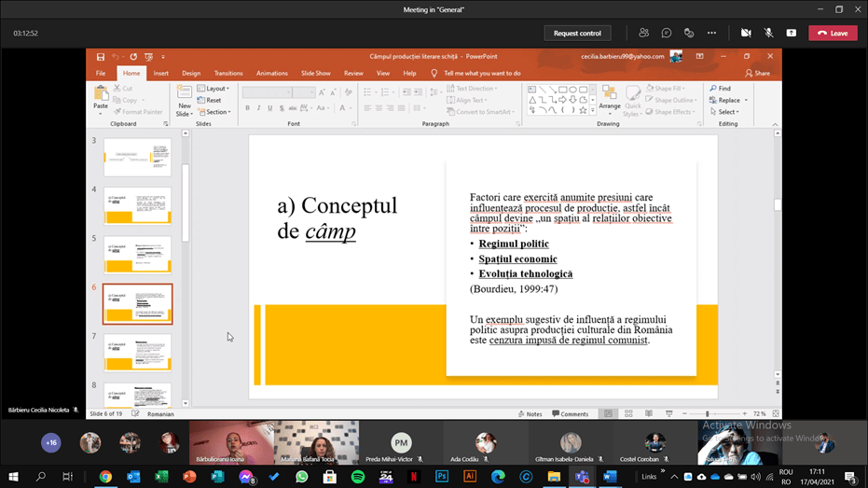
Task: Open the Teams share content tray
Action: tap(792, 33)
